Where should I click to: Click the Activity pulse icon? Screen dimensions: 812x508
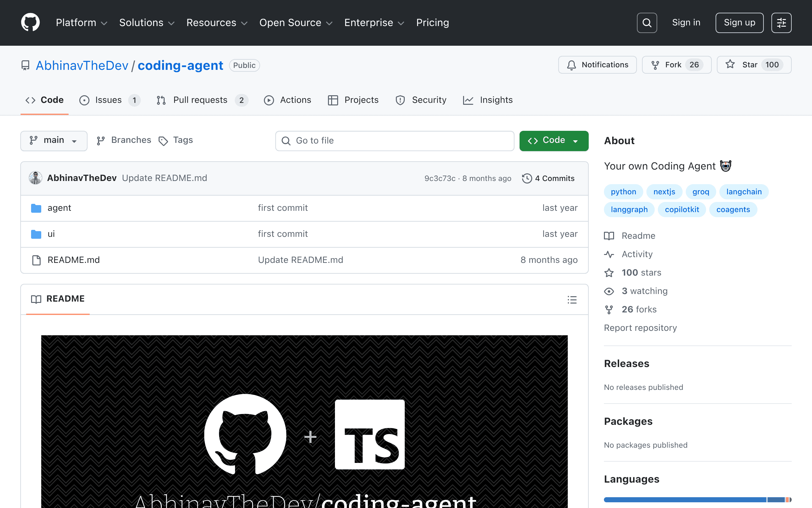(x=609, y=254)
